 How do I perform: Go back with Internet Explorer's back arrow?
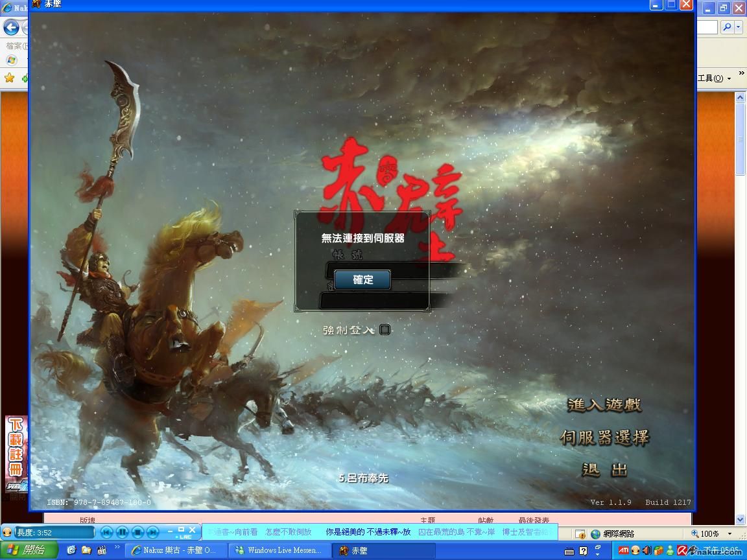[11, 28]
